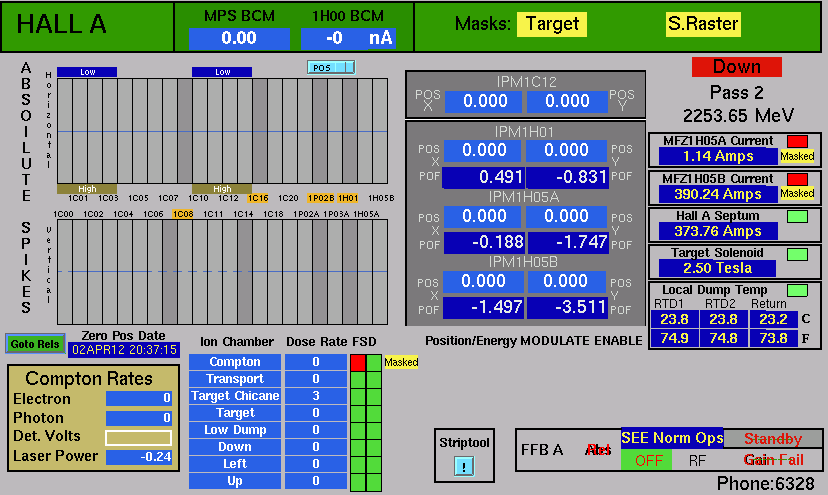This screenshot has height=495, width=828.
Task: Select the Target Chicane ion chamber label
Action: tap(235, 396)
